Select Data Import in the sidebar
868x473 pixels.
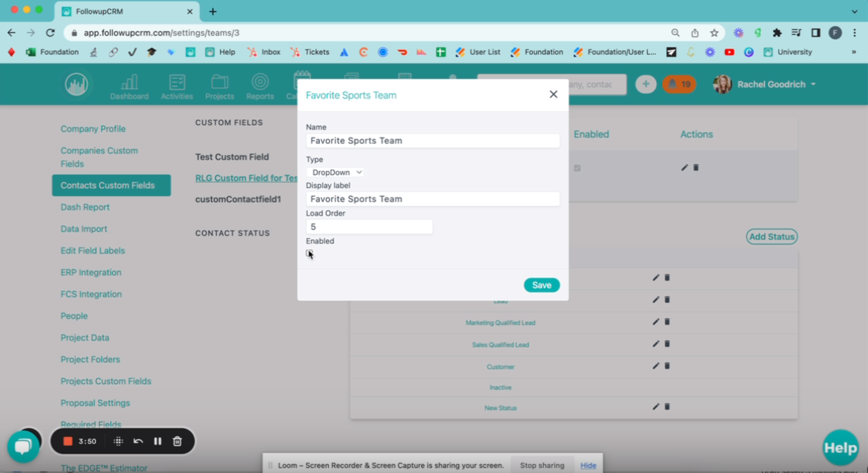[84, 229]
